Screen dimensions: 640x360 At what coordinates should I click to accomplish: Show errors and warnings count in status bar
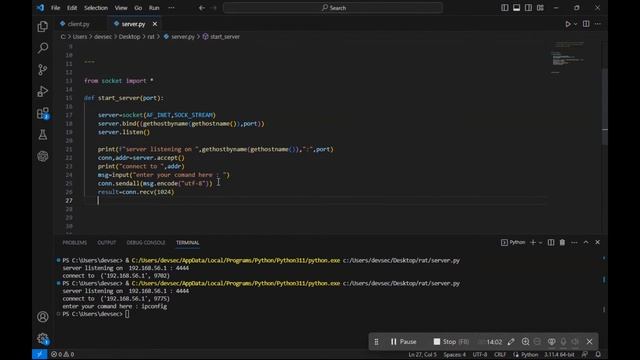point(62,354)
